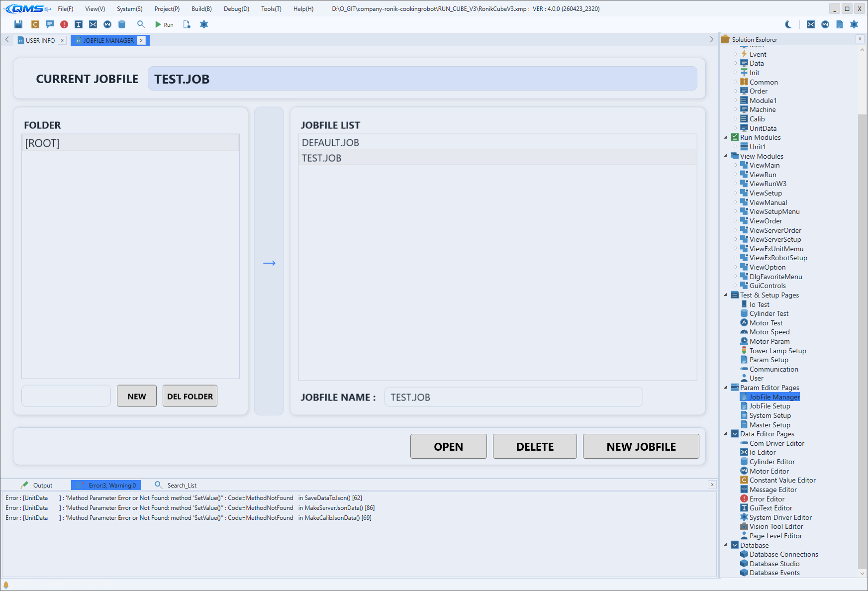Open the System(S) menu
The image size is (868, 591).
click(x=129, y=9)
